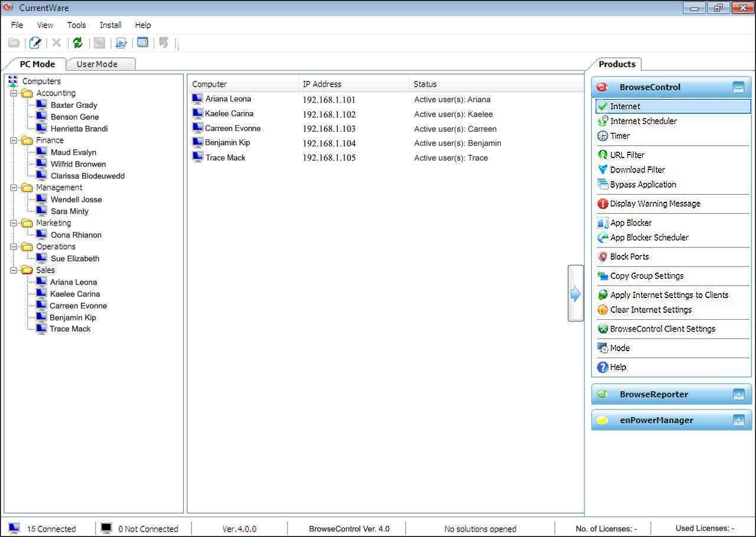Collapse the Sales folder node
The image size is (756, 537).
pyautogui.click(x=14, y=270)
